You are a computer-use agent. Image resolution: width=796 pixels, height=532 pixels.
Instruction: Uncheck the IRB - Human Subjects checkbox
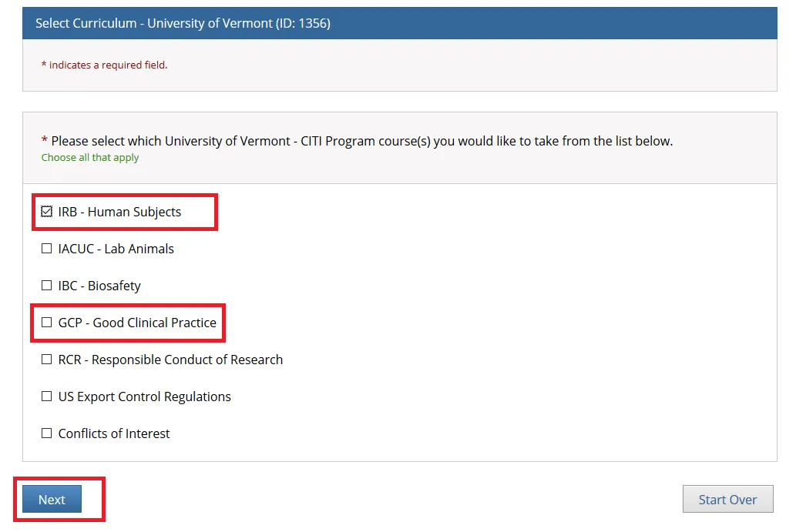pos(47,212)
